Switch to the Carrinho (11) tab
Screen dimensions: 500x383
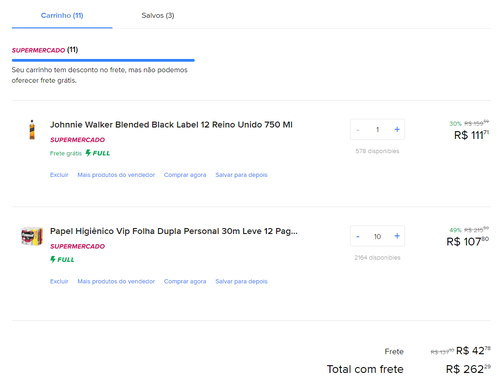click(62, 15)
